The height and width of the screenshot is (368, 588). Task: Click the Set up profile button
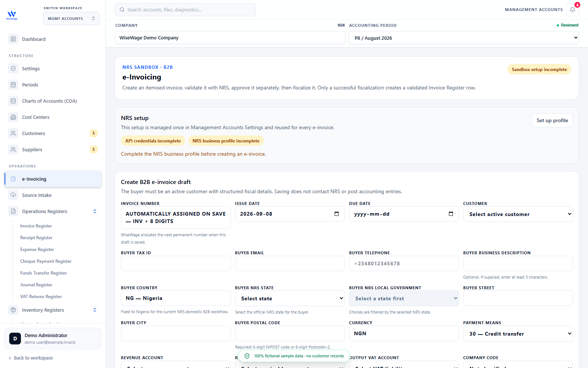(552, 120)
